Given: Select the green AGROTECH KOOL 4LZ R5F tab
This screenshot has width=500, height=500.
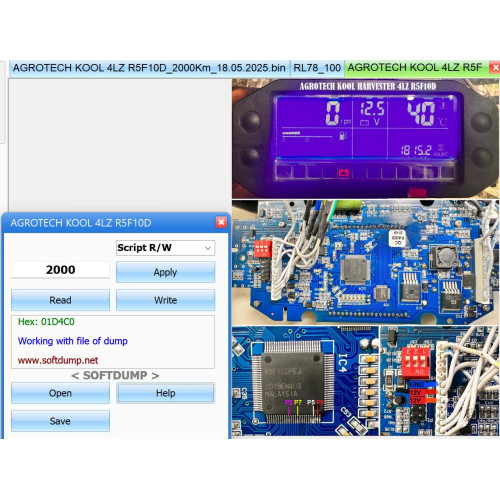Looking at the screenshot, I should [x=415, y=68].
